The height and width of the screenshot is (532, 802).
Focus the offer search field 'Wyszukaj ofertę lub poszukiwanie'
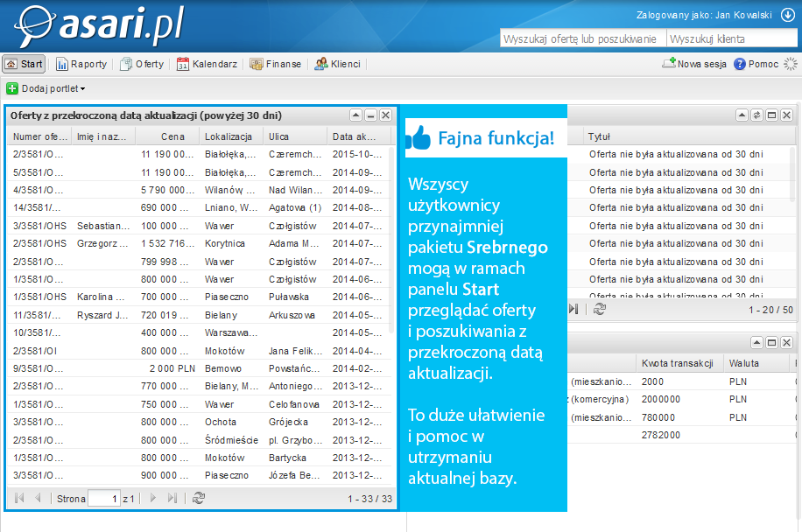coord(583,38)
